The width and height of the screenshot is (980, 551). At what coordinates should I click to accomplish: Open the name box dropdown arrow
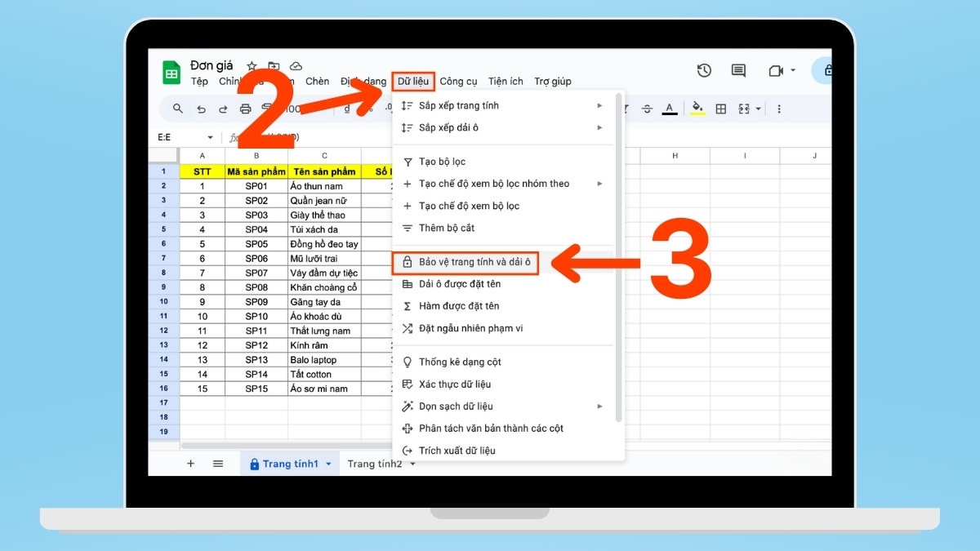[x=210, y=138]
